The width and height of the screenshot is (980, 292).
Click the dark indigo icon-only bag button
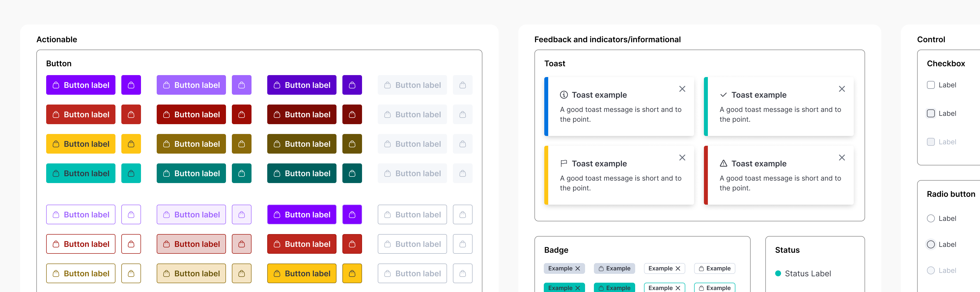(x=352, y=85)
